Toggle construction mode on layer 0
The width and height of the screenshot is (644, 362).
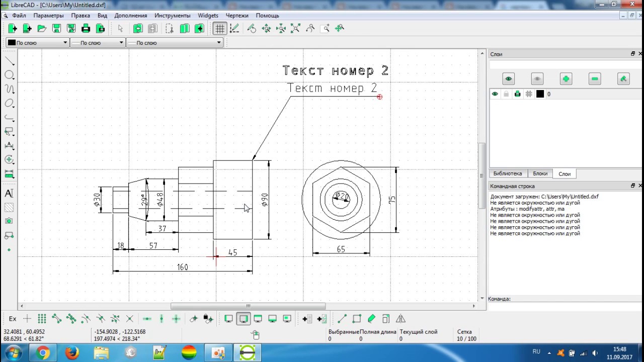529,94
